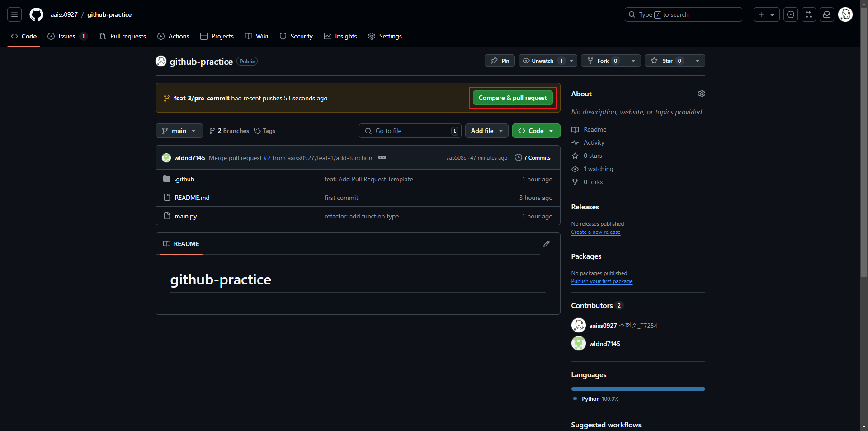Click the repository owner avatar beside title
Image resolution: width=868 pixels, height=431 pixels.
coord(161,61)
